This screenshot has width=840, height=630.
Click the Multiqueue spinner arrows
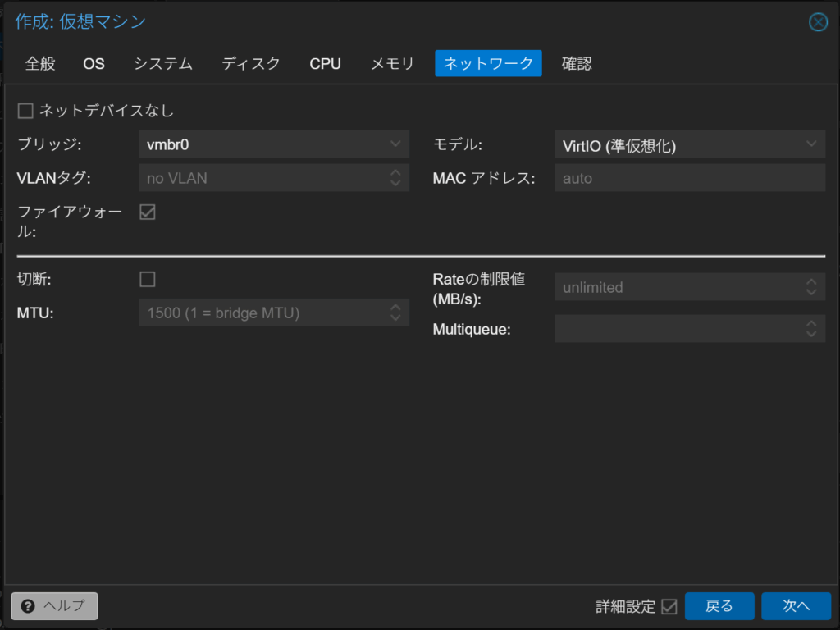pyautogui.click(x=811, y=329)
